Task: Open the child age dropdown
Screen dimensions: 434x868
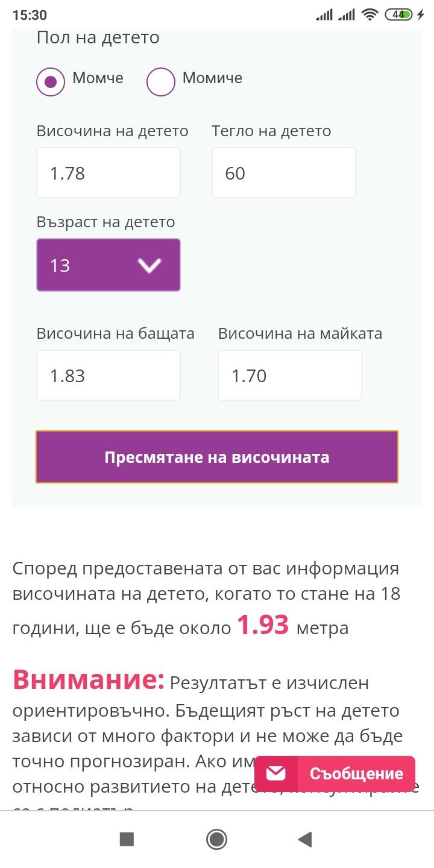Action: [108, 265]
